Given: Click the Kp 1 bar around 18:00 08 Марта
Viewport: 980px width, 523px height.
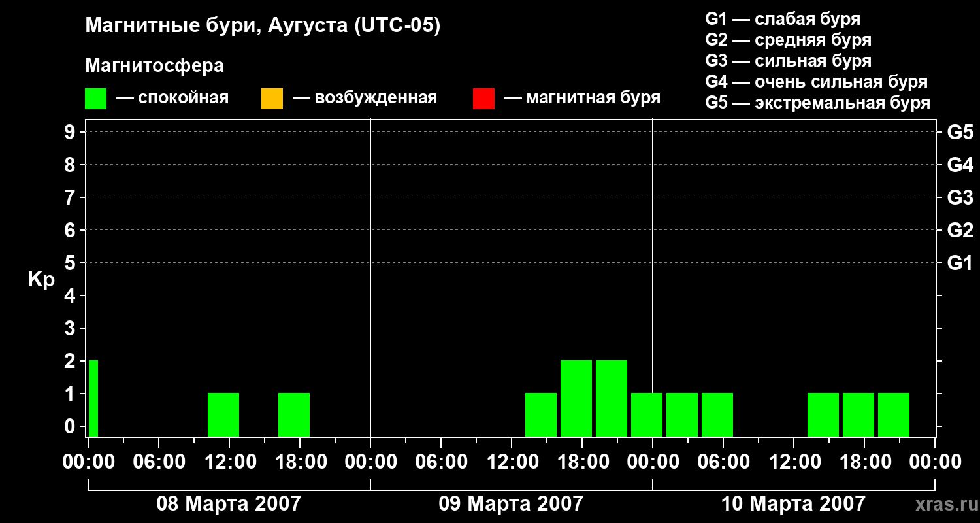Looking at the screenshot, I should tap(294, 414).
